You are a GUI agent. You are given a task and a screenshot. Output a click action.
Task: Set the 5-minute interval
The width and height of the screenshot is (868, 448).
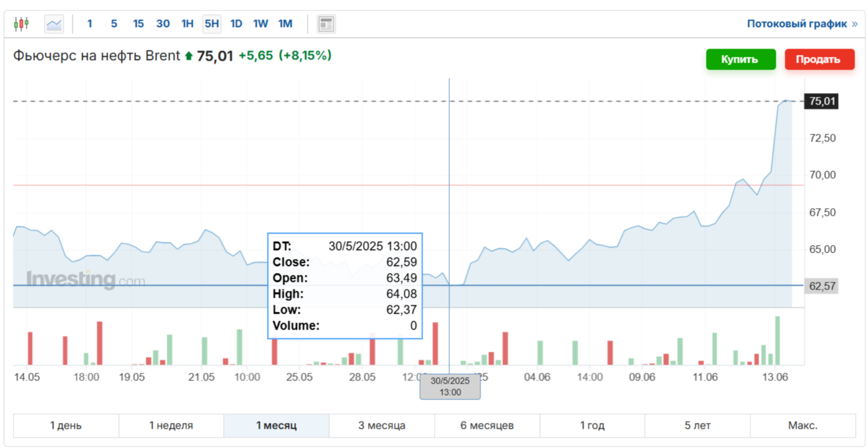tap(114, 24)
